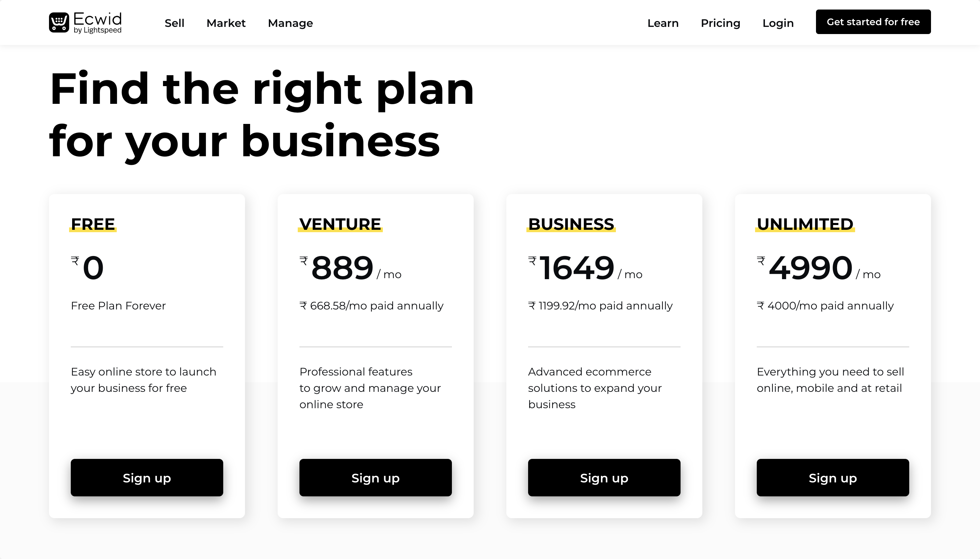The width and height of the screenshot is (980, 559).
Task: Click the UNLIMITED plan heading
Action: tap(805, 224)
